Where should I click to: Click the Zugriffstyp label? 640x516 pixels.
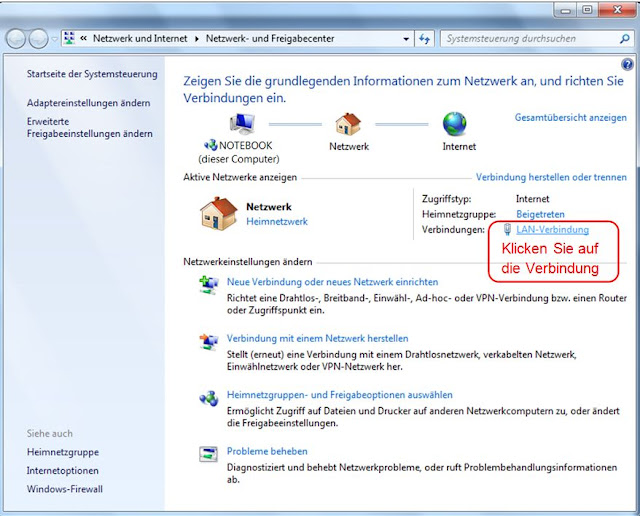pyautogui.click(x=447, y=199)
